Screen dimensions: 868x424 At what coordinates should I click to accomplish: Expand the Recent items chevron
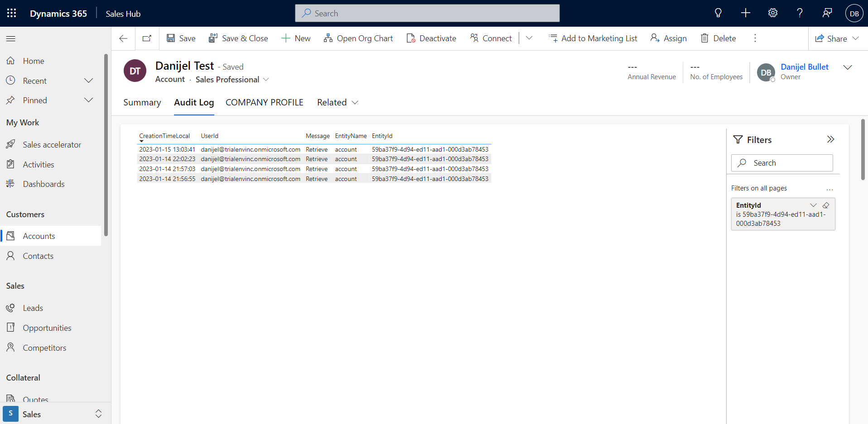click(x=89, y=81)
